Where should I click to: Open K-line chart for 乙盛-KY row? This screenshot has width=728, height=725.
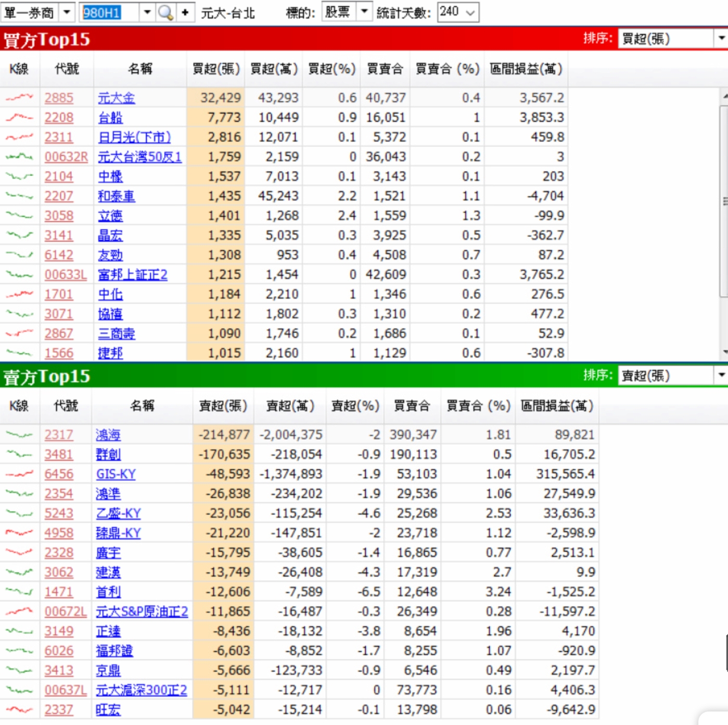19,513
